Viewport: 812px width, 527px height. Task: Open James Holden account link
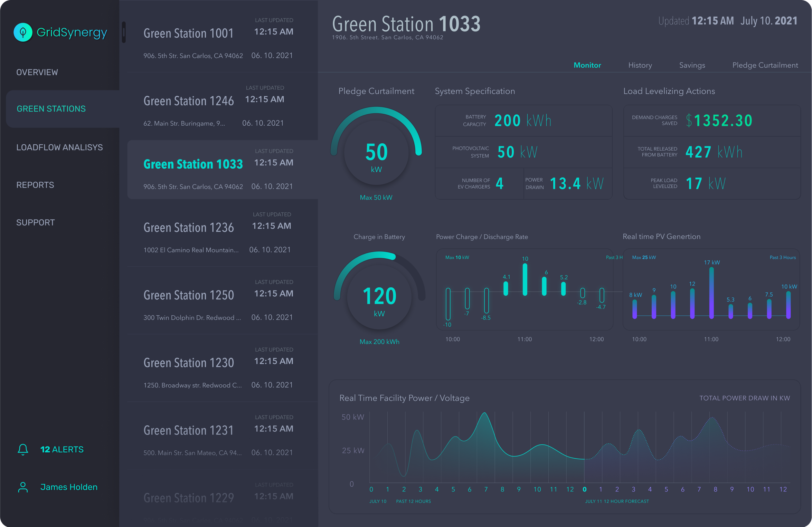click(69, 487)
